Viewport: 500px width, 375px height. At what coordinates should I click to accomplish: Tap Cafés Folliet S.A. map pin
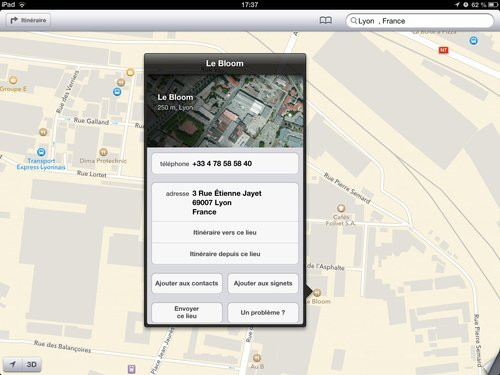coord(341,208)
